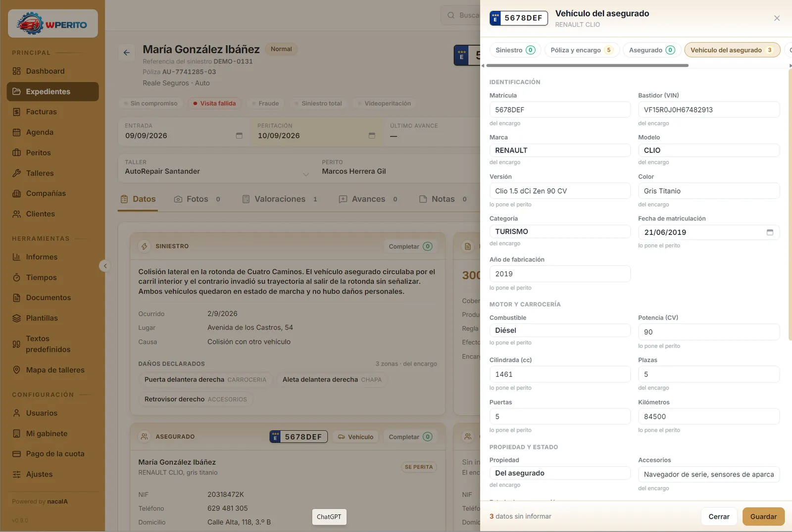792x532 pixels.
Task: Click the Vehículo button in Asegurado card
Action: [356, 437]
